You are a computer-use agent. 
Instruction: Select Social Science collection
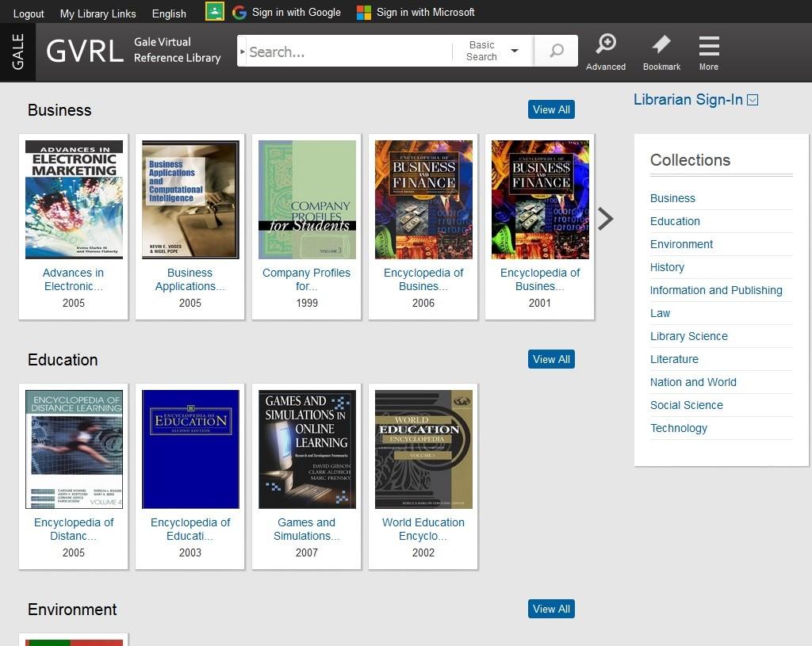686,405
